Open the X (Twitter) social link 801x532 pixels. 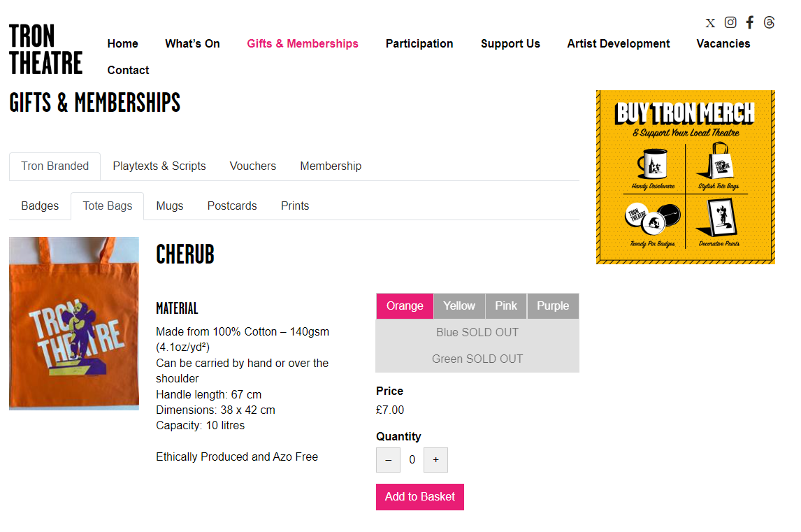[710, 23]
